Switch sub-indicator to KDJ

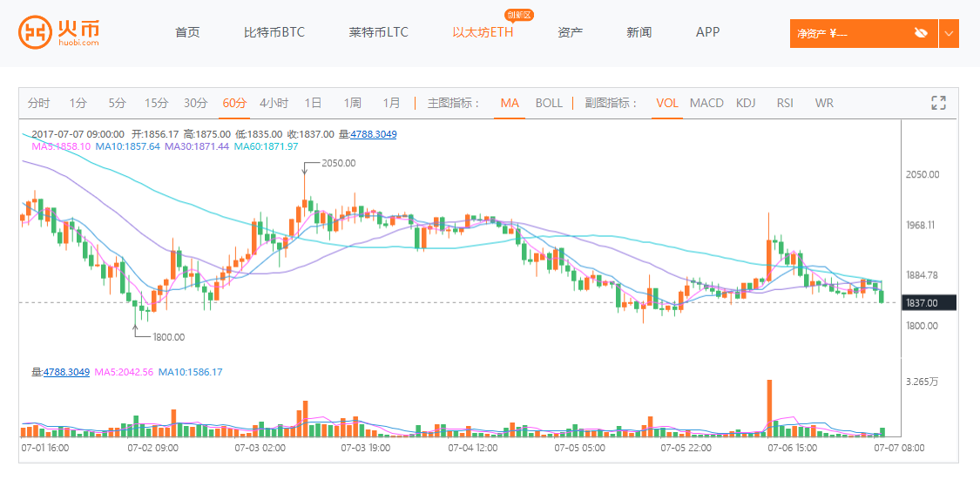click(x=746, y=103)
